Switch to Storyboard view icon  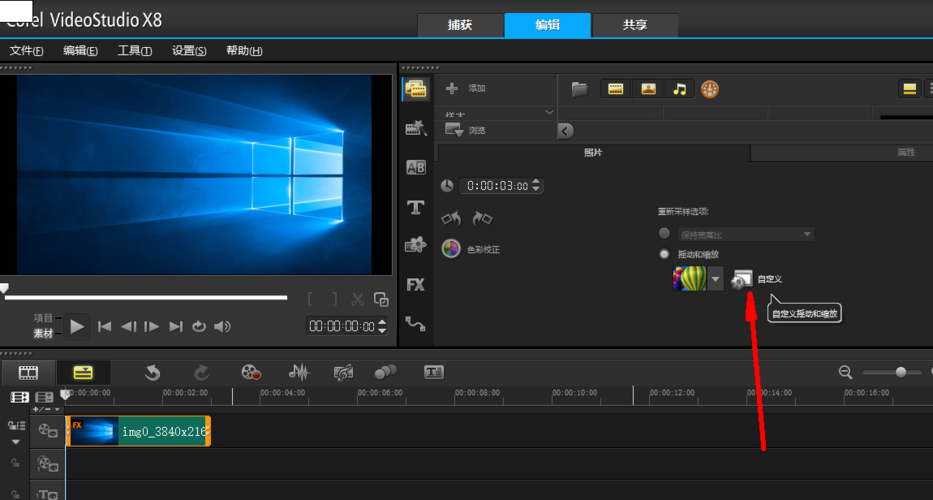(28, 373)
